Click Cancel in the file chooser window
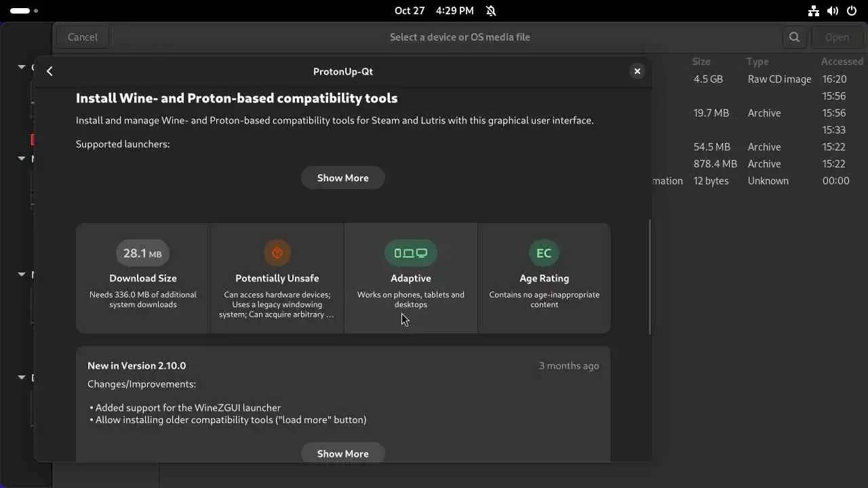The width and height of the screenshot is (868, 488). click(x=83, y=37)
